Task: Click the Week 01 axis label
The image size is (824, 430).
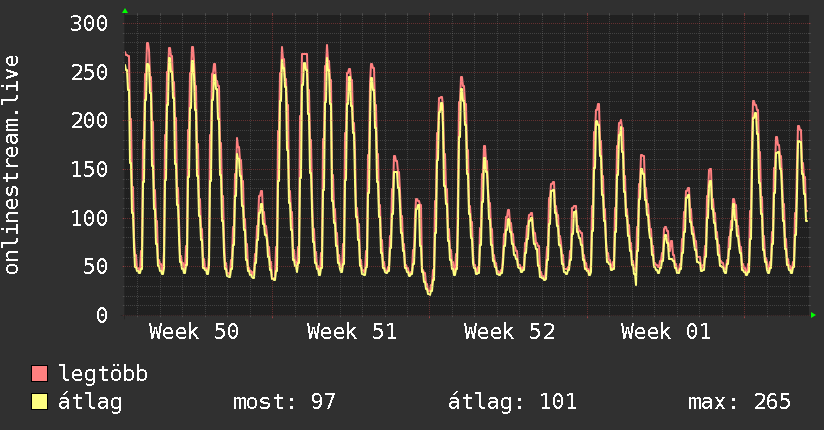Action: pyautogui.click(x=666, y=332)
